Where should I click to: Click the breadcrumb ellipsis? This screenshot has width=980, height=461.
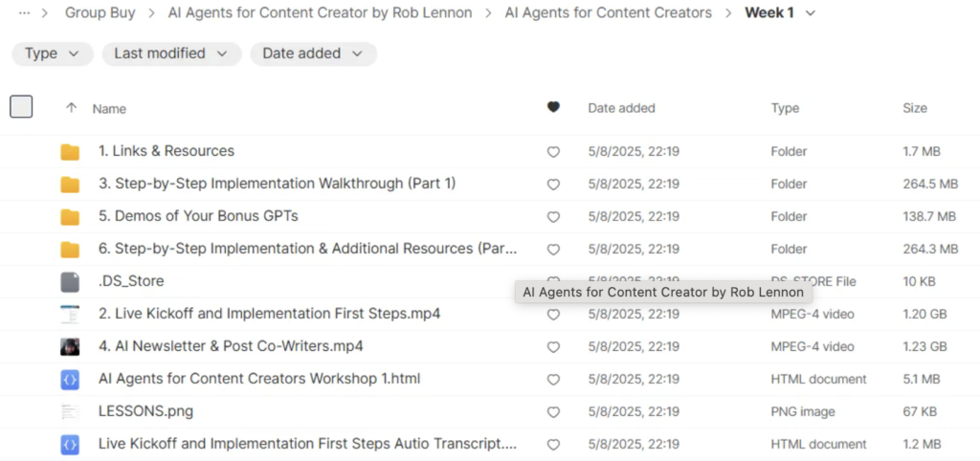coord(24,13)
